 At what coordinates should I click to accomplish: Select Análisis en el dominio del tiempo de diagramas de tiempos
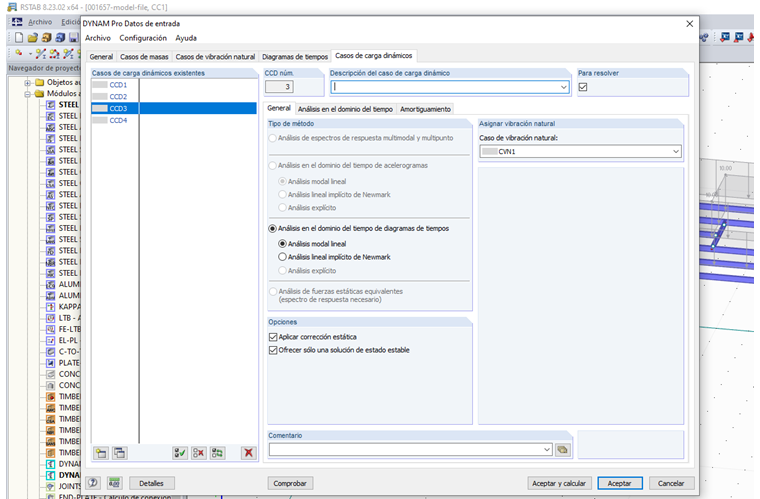click(x=272, y=228)
